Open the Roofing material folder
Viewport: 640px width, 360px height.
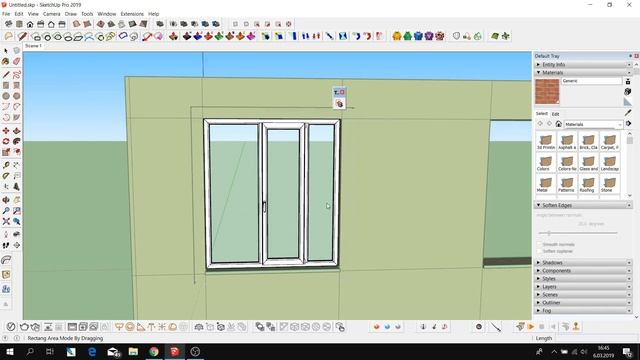(x=588, y=184)
